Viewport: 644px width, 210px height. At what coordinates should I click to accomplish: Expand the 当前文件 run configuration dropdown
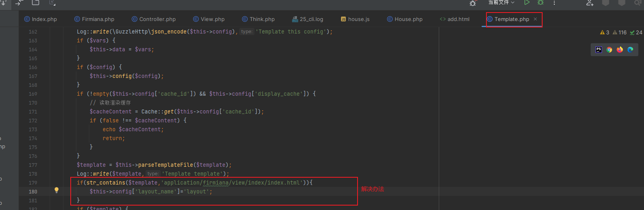pyautogui.click(x=501, y=2)
